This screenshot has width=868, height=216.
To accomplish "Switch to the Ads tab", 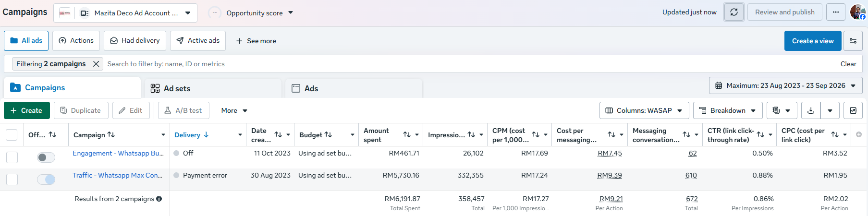I will click(354, 88).
